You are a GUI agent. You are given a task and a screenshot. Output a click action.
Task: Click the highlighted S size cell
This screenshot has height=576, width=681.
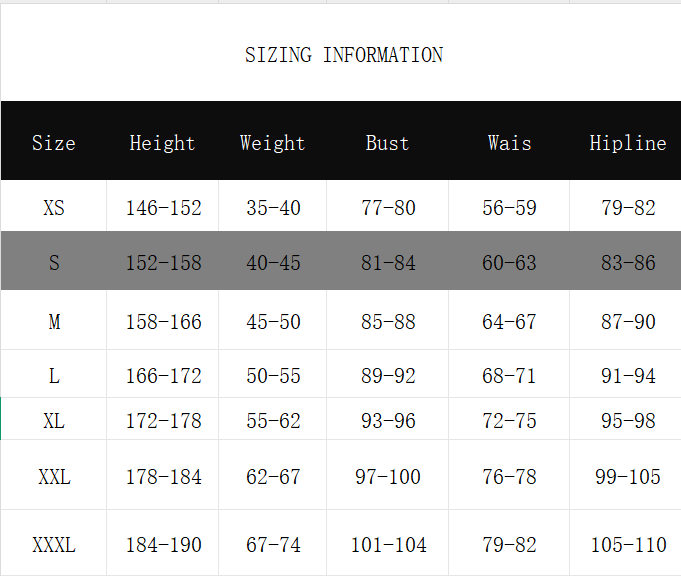tap(54, 263)
